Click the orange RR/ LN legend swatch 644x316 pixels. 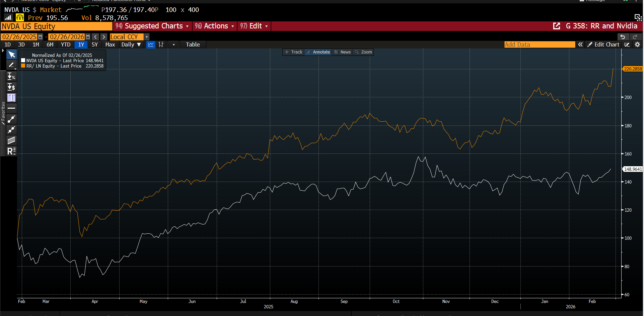point(23,66)
